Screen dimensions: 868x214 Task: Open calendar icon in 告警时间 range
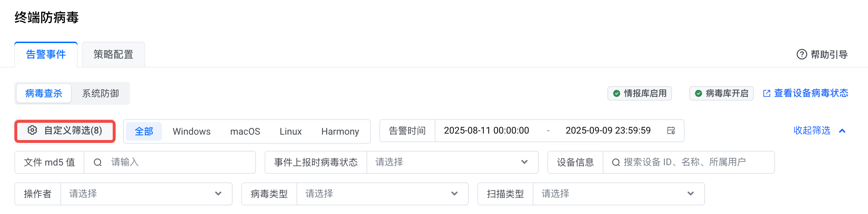pos(671,130)
